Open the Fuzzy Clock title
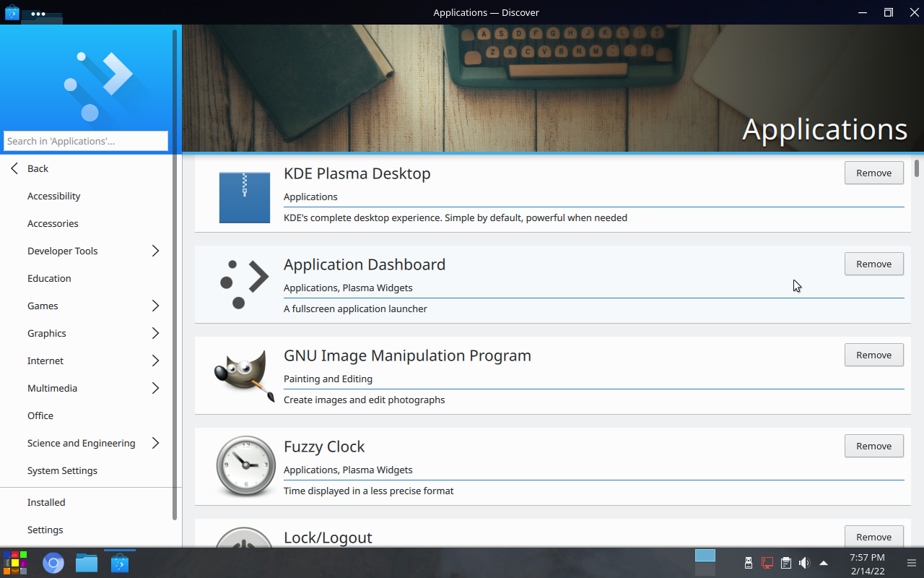This screenshot has width=924, height=578. pos(324,447)
